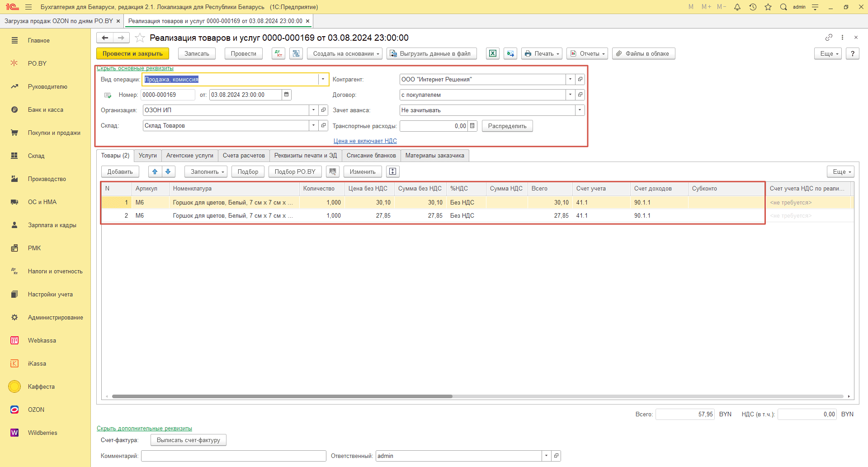Click the expand rows icon after Изменить

pyautogui.click(x=393, y=172)
